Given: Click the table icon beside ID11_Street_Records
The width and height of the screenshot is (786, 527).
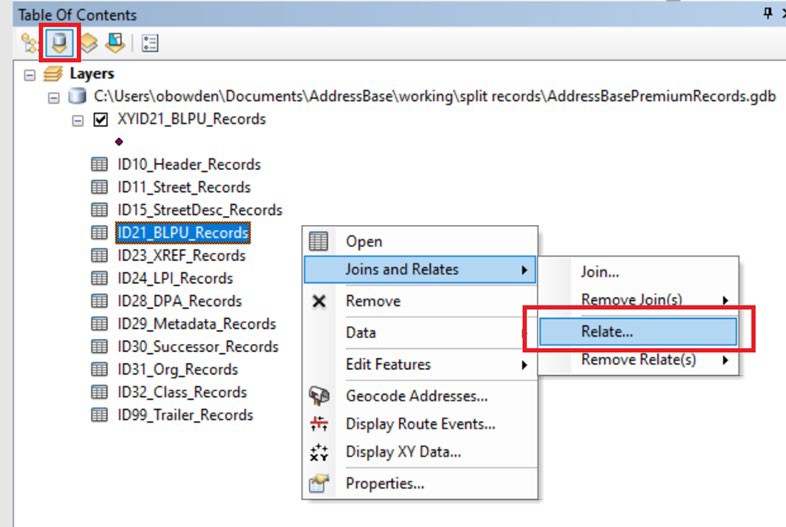Looking at the screenshot, I should [x=99, y=187].
